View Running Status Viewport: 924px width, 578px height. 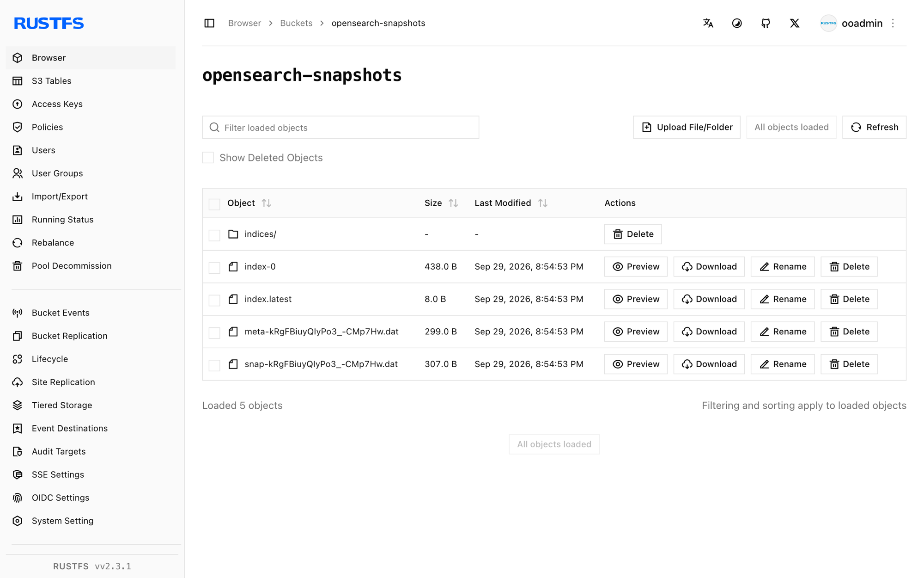(91, 220)
